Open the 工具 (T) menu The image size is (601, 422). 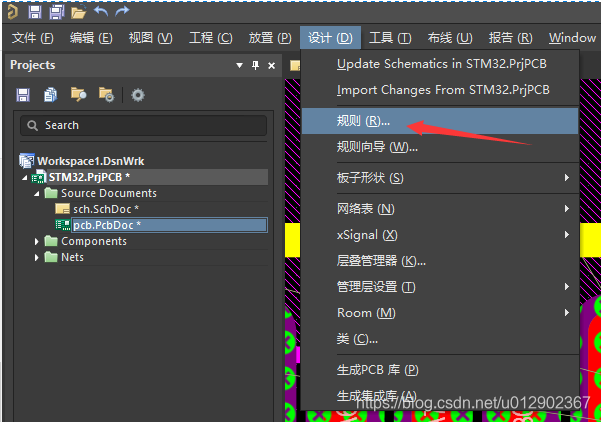coord(390,38)
